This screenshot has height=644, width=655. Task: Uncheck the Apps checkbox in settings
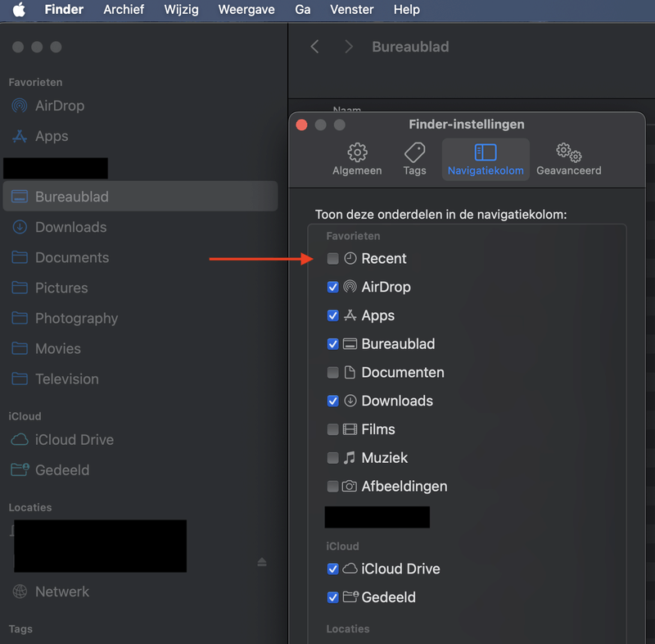[333, 315]
